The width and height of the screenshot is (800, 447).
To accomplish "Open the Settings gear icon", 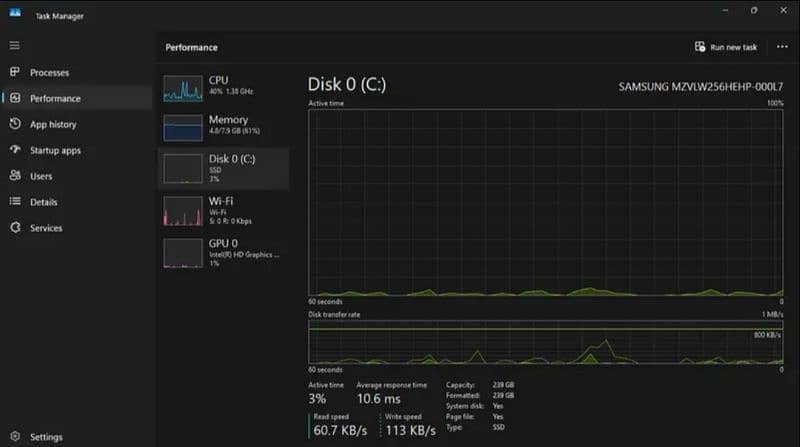I will [x=14, y=437].
